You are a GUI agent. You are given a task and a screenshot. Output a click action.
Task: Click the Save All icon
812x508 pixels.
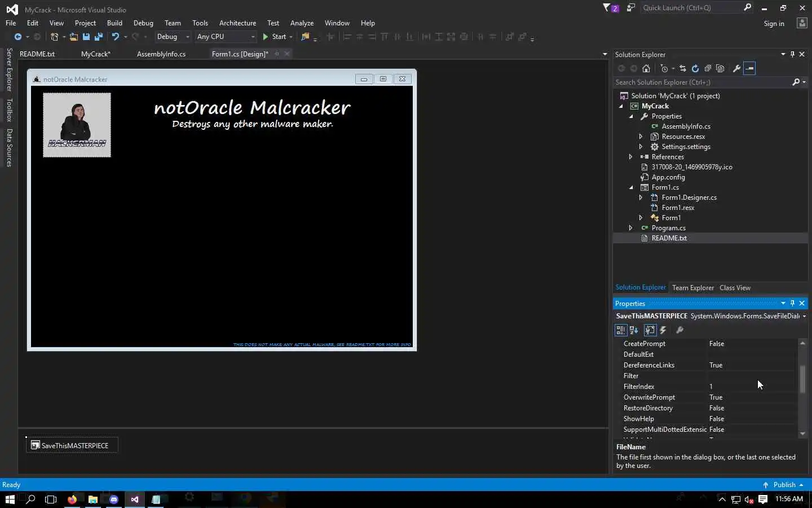(x=98, y=37)
